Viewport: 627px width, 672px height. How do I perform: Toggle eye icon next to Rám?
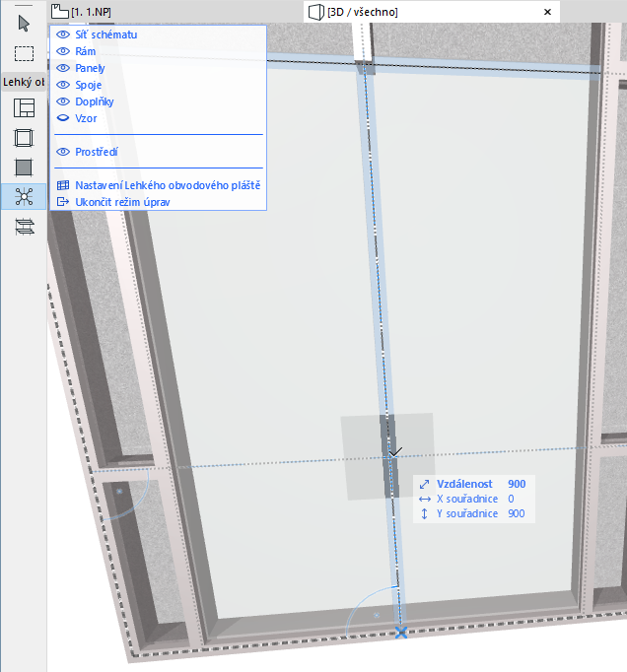click(x=63, y=51)
